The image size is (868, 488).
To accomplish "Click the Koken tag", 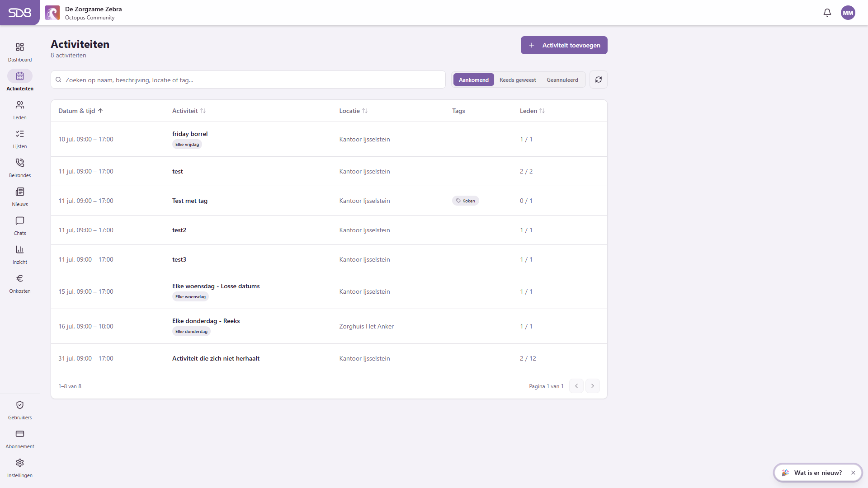I will pos(466,201).
